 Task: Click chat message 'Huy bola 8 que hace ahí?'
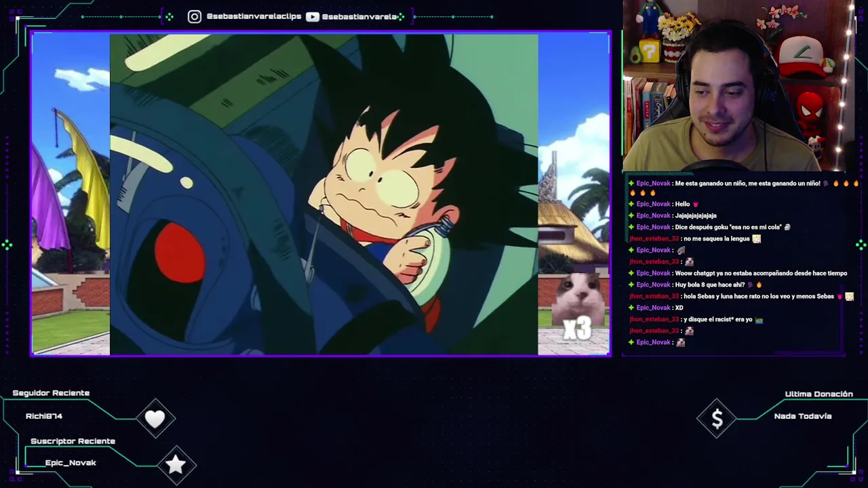(695, 285)
